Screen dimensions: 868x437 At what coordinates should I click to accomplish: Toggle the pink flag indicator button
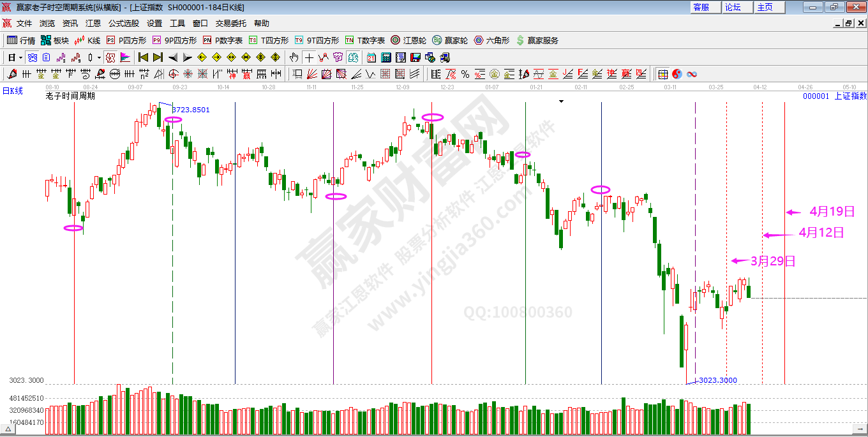tap(125, 57)
